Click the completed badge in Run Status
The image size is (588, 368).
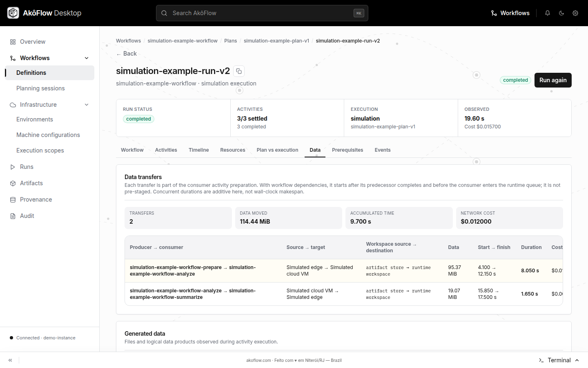click(138, 119)
